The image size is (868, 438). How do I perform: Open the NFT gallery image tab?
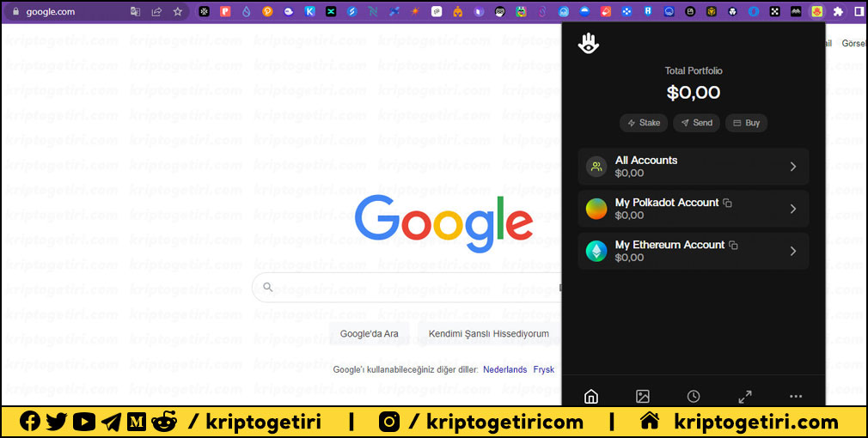[x=643, y=397]
